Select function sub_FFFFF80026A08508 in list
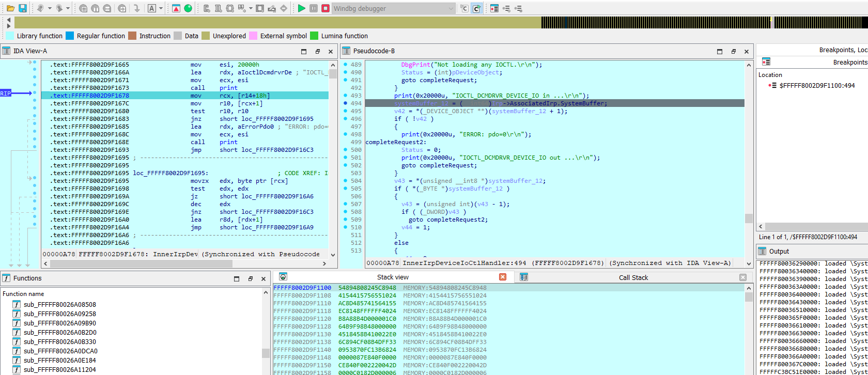Viewport: 868px width, 375px height. (59, 305)
